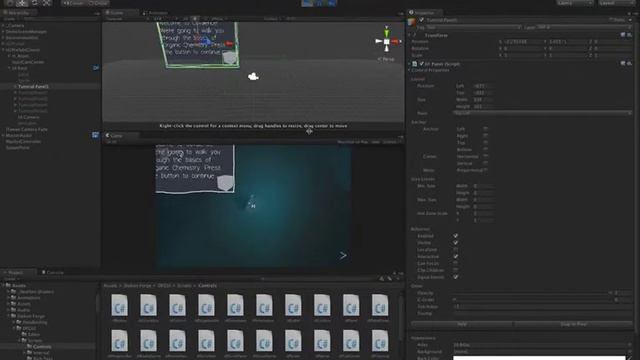
Task: Toggle Center pivot mode button
Action: [x=73, y=3]
